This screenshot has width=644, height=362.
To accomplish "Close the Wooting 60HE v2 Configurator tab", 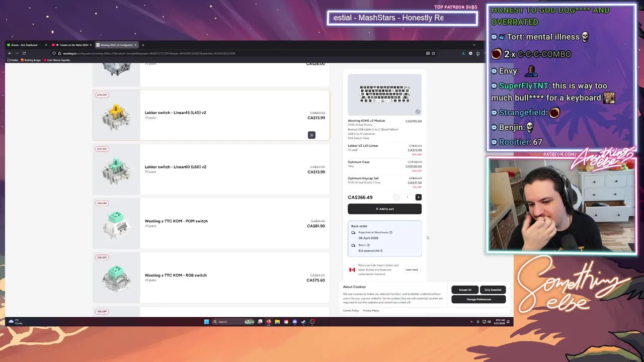I will (x=135, y=45).
